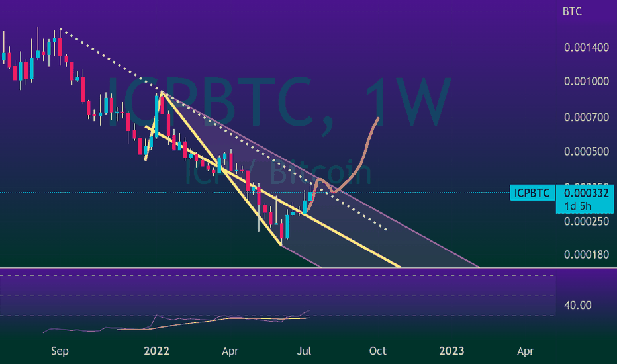Click the 0.000250 price axis label
Screen dimensions: 617x364
pos(587,222)
